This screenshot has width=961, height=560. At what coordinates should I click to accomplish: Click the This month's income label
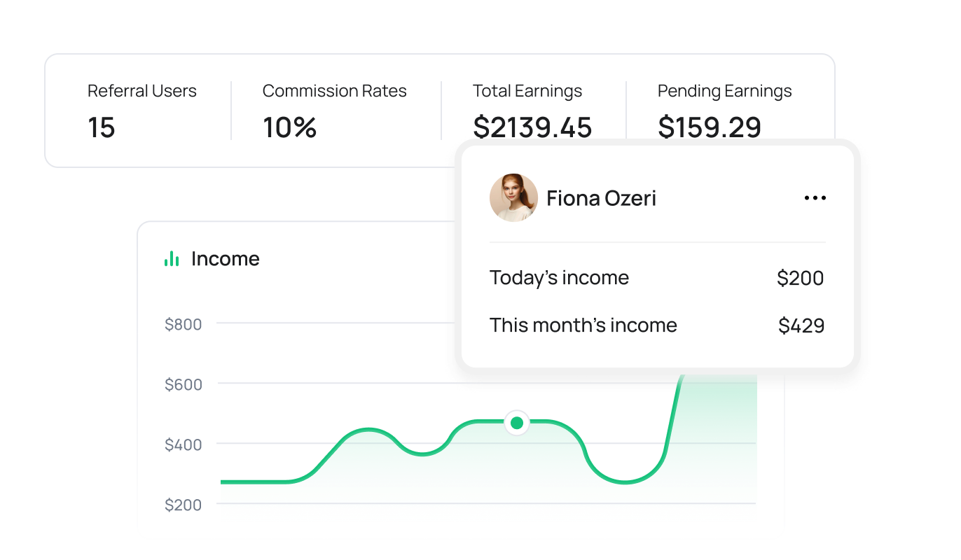[x=583, y=325]
